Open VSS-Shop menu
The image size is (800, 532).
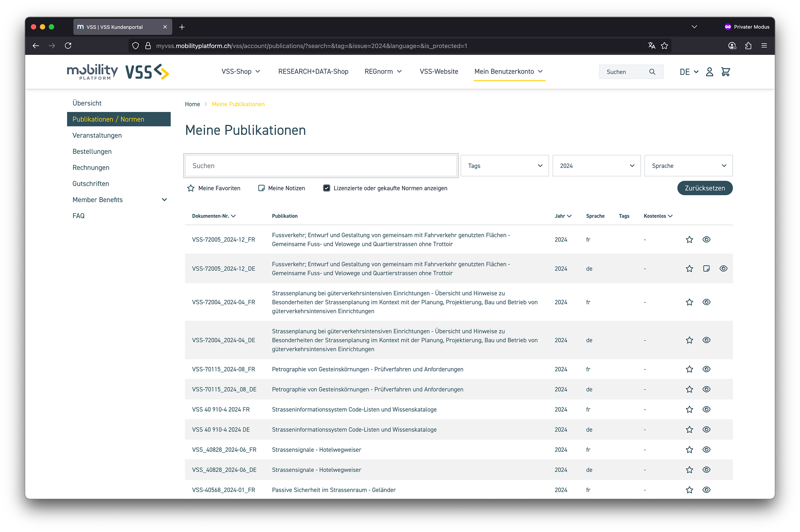241,72
